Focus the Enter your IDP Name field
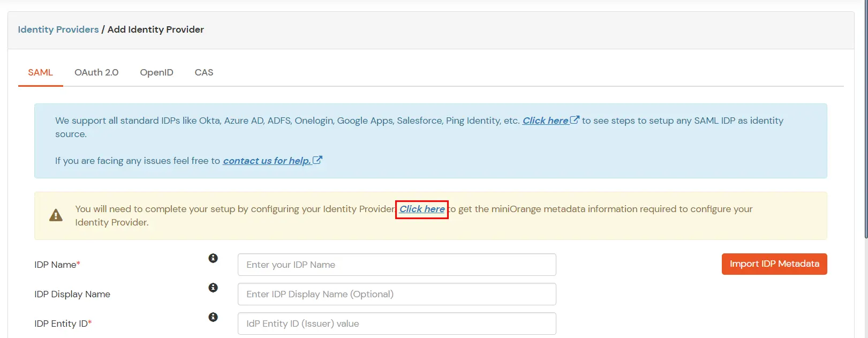Screen dimensions: 868x338 point(397,265)
